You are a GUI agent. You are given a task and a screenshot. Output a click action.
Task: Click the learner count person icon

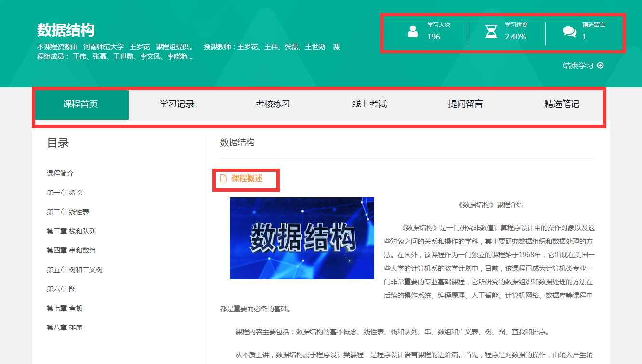[413, 31]
